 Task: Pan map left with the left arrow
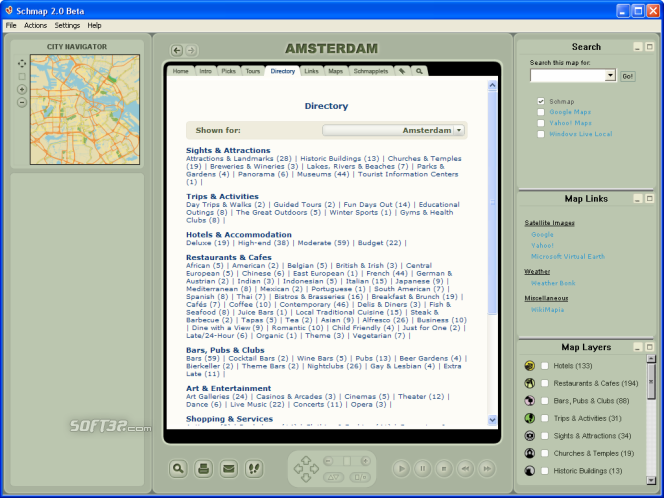(x=298, y=469)
